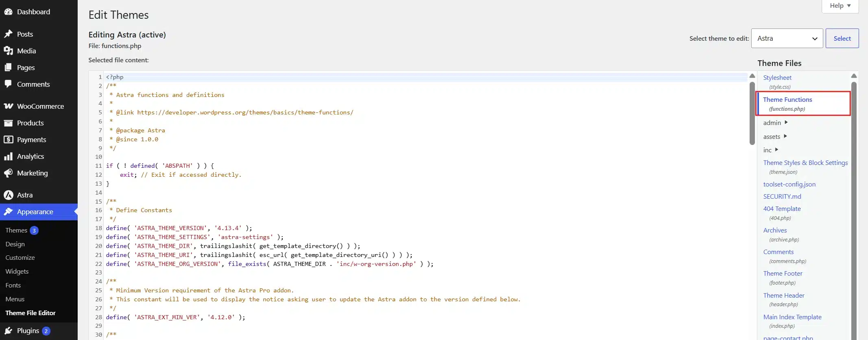Open Themes submenu item
This screenshot has width=868, height=340.
tap(16, 230)
